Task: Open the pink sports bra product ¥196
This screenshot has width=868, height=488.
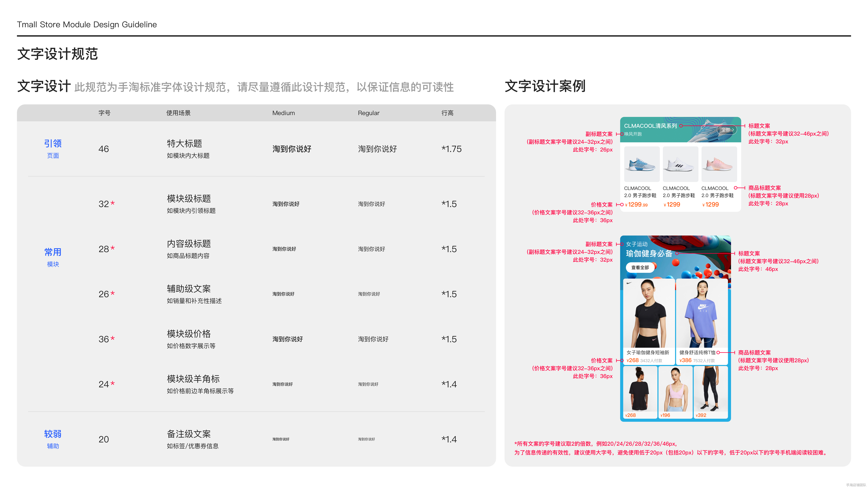Action: pyautogui.click(x=675, y=389)
